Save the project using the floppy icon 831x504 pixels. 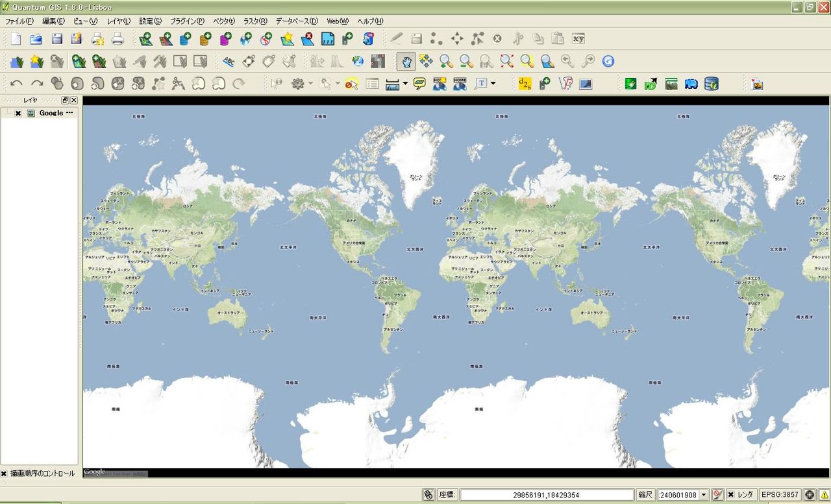pyautogui.click(x=56, y=39)
